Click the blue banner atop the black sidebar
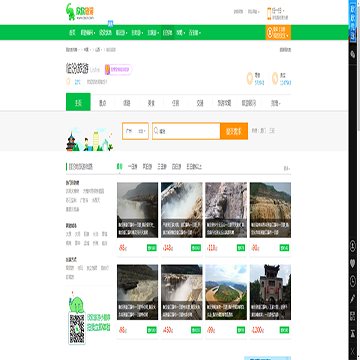This screenshot has height=360, width=360. point(353,21)
